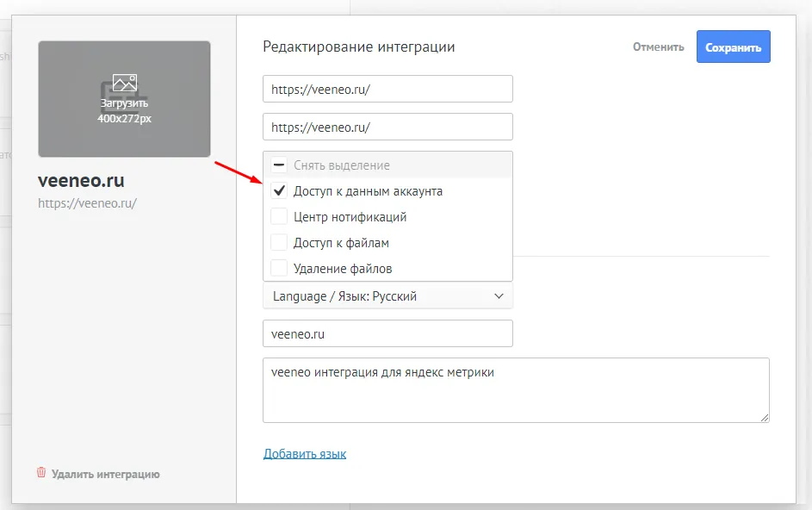Click the Снять выделение label
The image size is (812, 510).
pyautogui.click(x=342, y=165)
